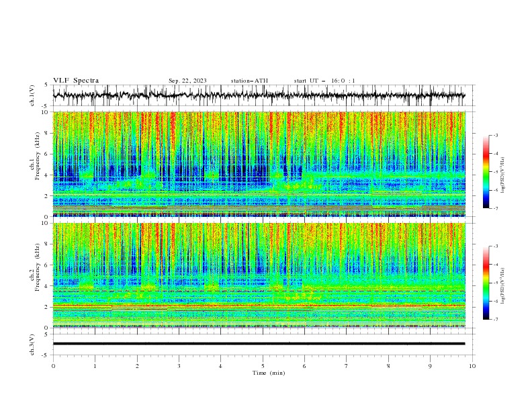This screenshot has width=532, height=411.
Task: Click the ch.1 'Frequency (kHz)' axis label
Action: coord(38,156)
